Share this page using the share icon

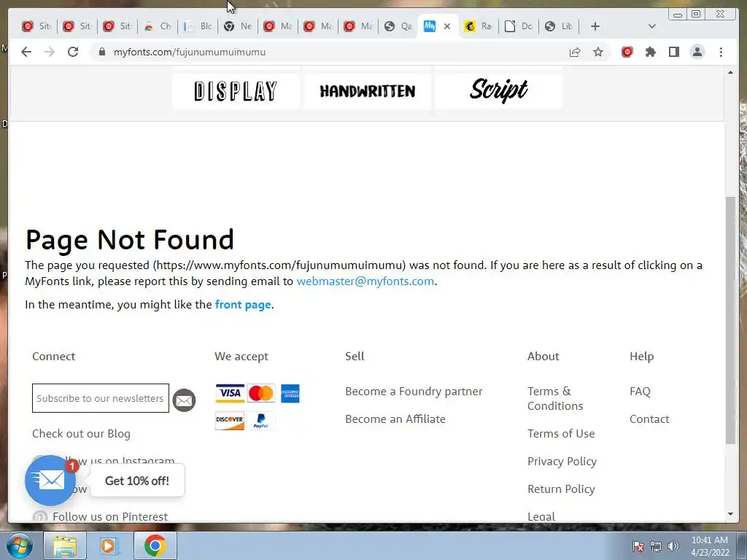click(x=575, y=52)
